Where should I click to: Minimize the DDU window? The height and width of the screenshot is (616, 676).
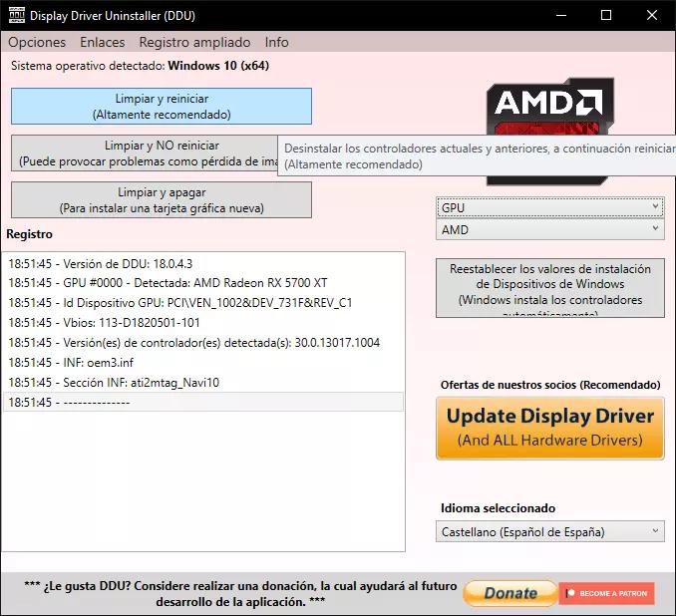pyautogui.click(x=561, y=16)
